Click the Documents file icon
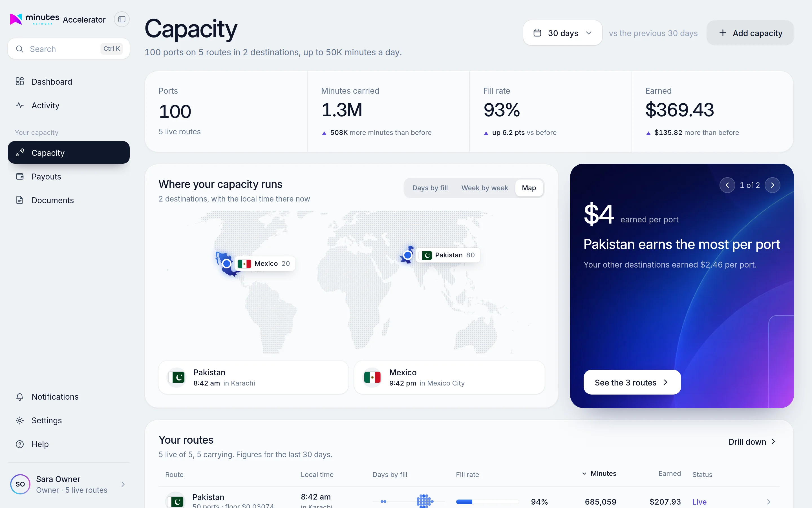 (x=20, y=200)
